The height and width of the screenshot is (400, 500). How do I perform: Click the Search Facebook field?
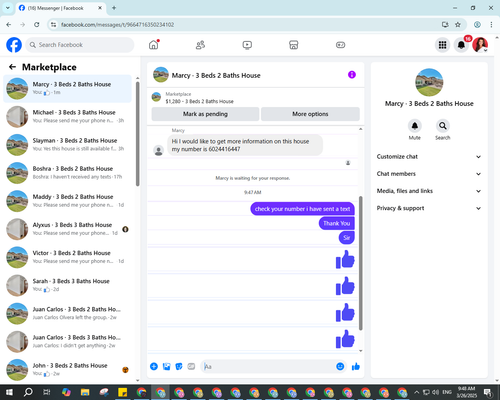pos(80,45)
